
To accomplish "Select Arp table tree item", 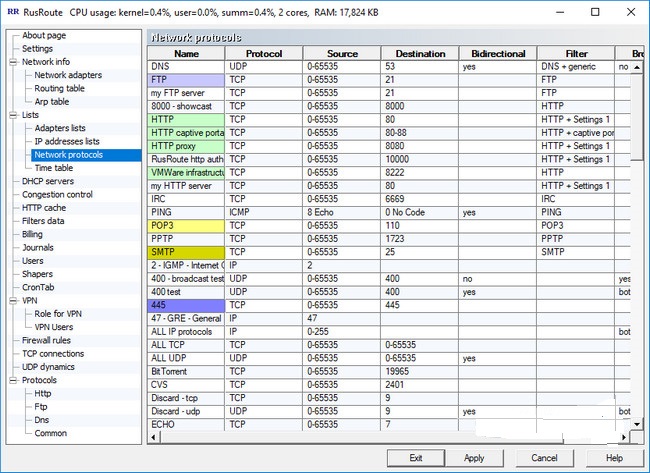I will [x=51, y=102].
